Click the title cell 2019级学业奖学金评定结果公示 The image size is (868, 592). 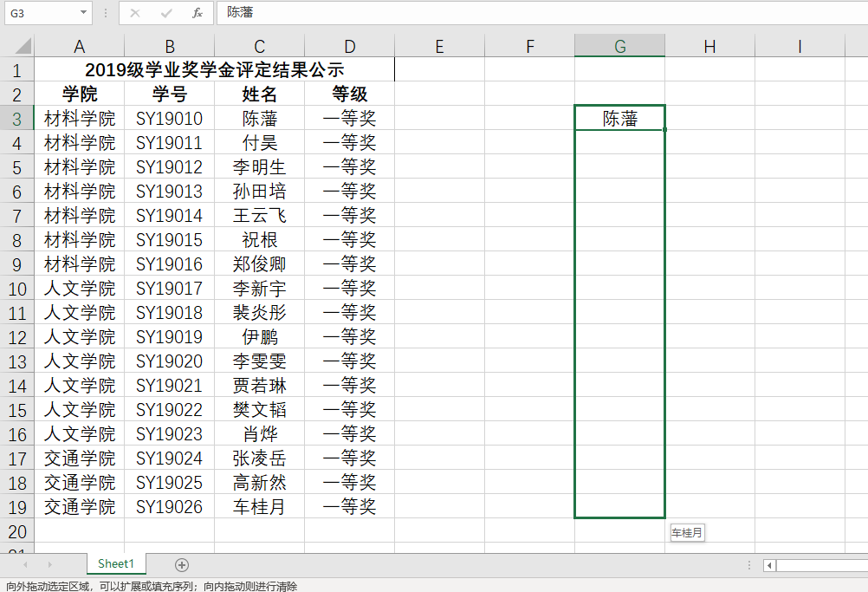[214, 70]
